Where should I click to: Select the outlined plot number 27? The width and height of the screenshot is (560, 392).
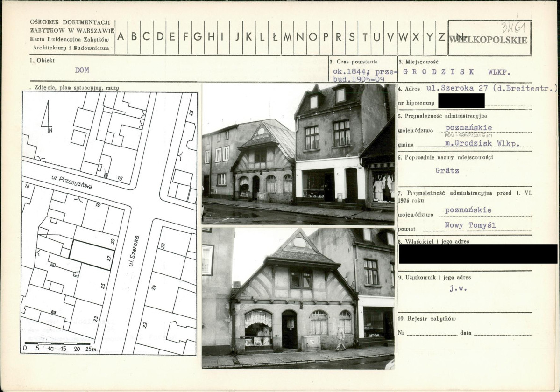(x=92, y=255)
